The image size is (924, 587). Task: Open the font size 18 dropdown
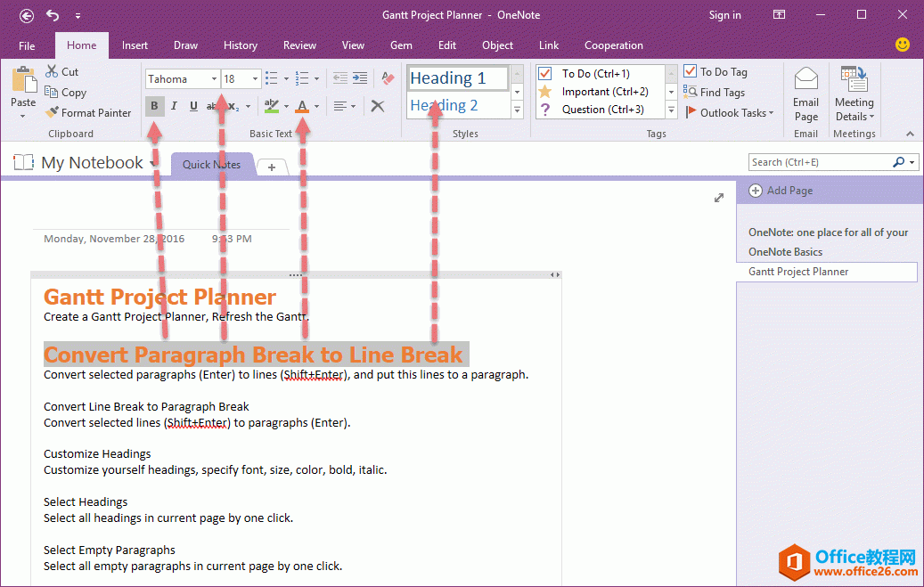tap(255, 78)
